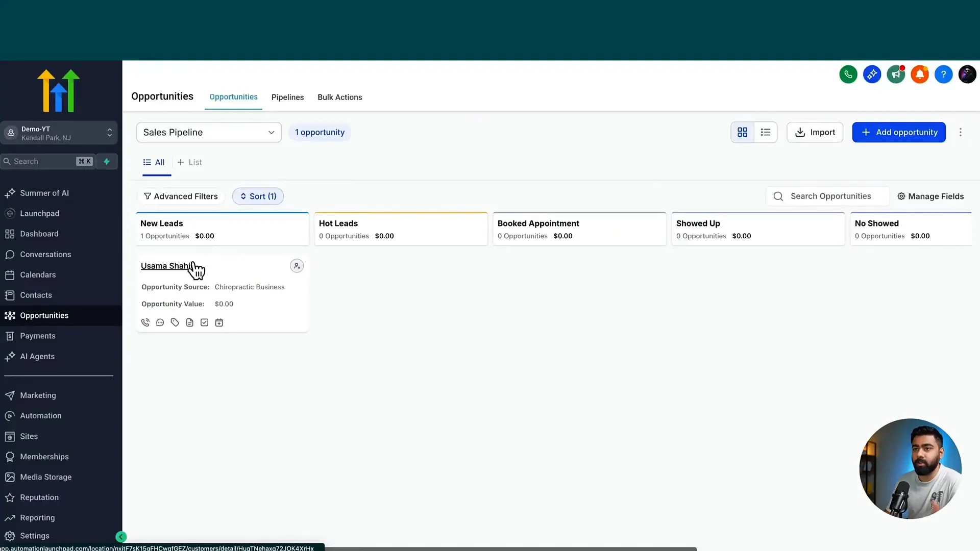This screenshot has height=551, width=980.
Task: Open the calendar appointment icon on card
Action: 219,322
